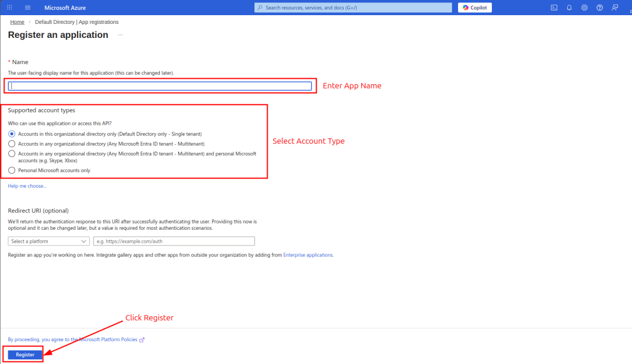Click the Redirect URI example input field

click(174, 241)
